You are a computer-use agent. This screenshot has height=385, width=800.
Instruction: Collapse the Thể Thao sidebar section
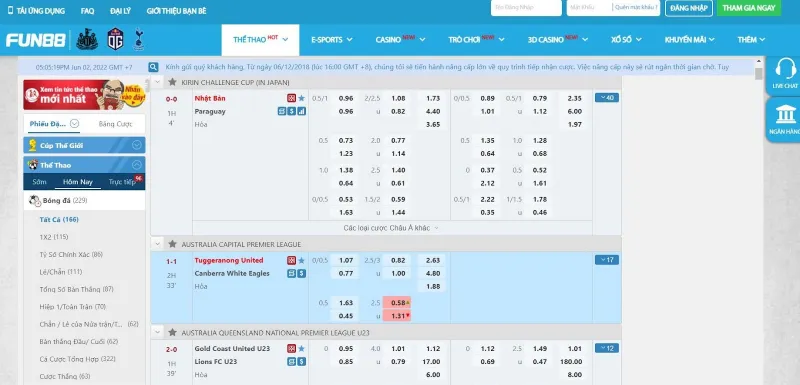[x=136, y=165]
